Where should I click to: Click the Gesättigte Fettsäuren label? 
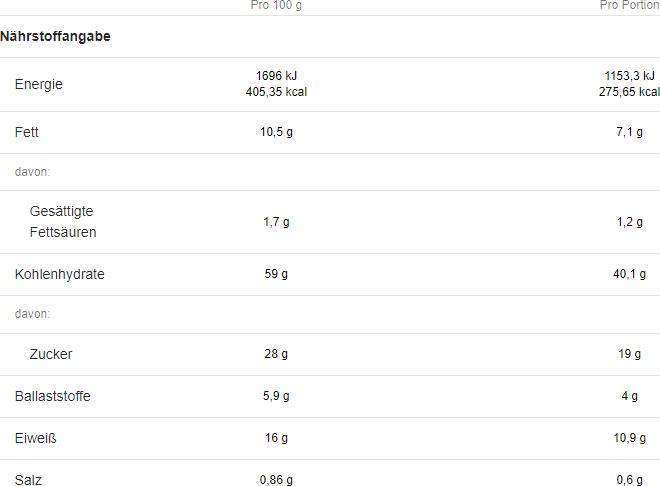pyautogui.click(x=63, y=222)
